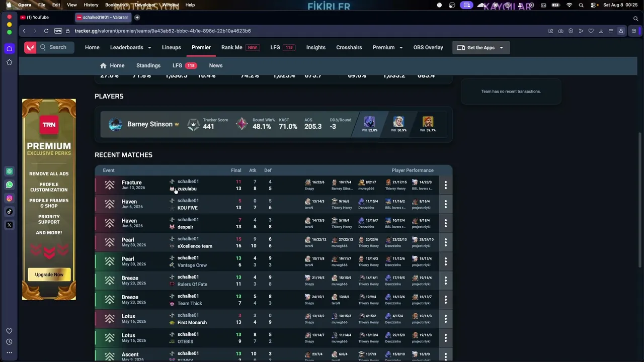
Task: Open the zuzulabu team link
Action: coord(187,189)
